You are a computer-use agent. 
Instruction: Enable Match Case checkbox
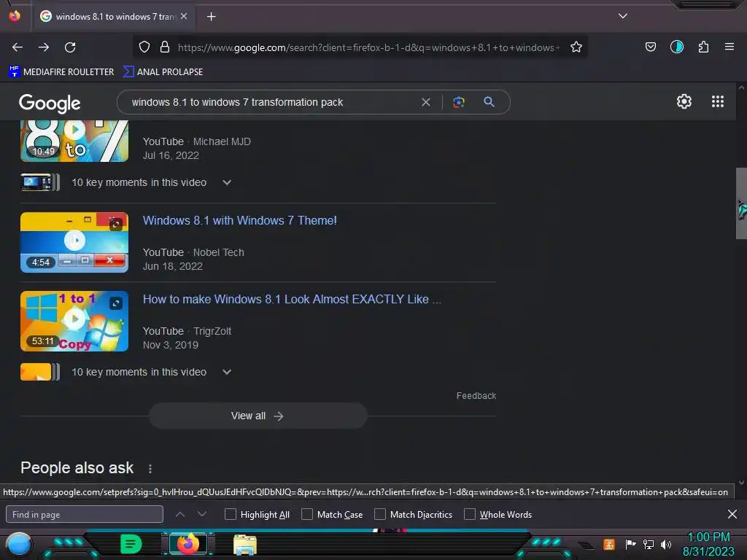(307, 514)
